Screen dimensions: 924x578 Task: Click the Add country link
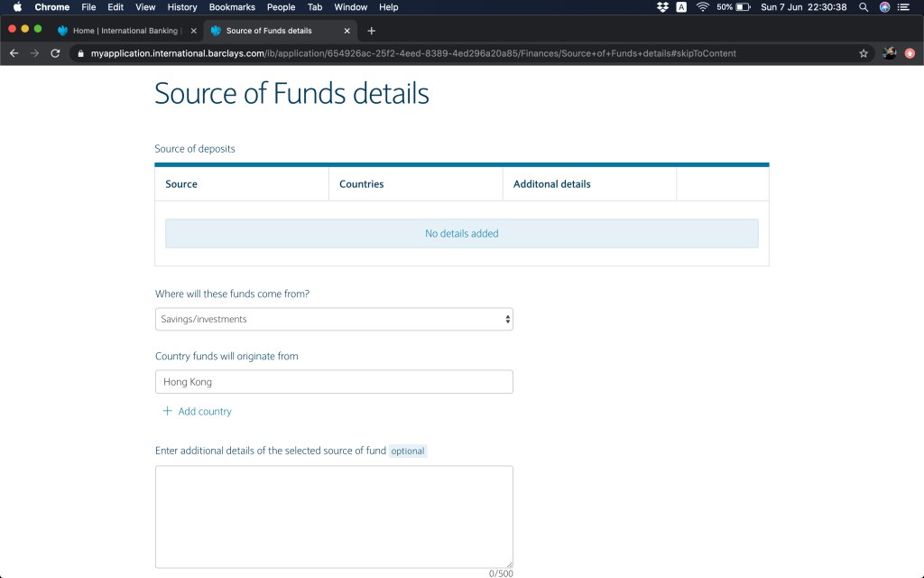204,411
